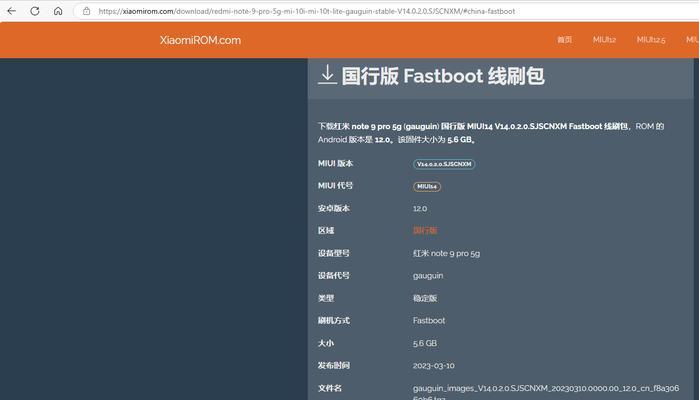Open the MIUI12 navigation item
699x400 pixels.
point(604,40)
